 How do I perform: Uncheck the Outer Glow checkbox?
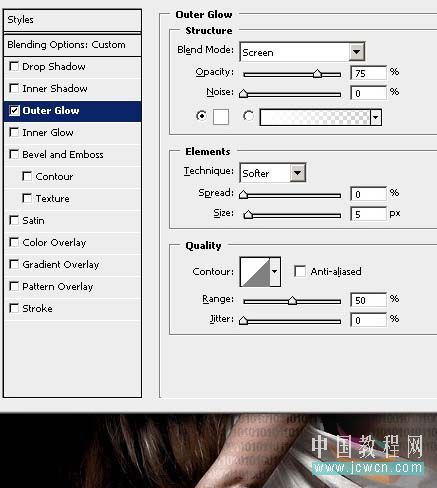pyautogui.click(x=14, y=110)
